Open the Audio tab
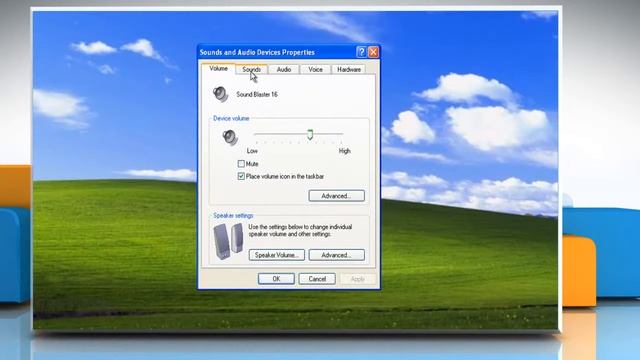This screenshot has width=640, height=360. tap(284, 69)
